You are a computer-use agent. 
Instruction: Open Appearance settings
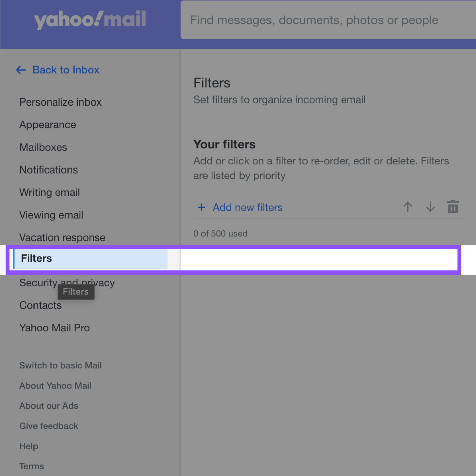point(48,125)
